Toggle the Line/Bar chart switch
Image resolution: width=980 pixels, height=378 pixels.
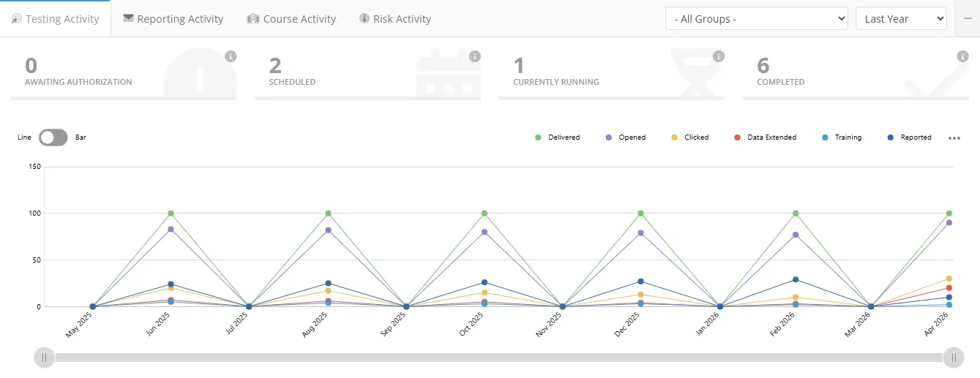pyautogui.click(x=53, y=137)
